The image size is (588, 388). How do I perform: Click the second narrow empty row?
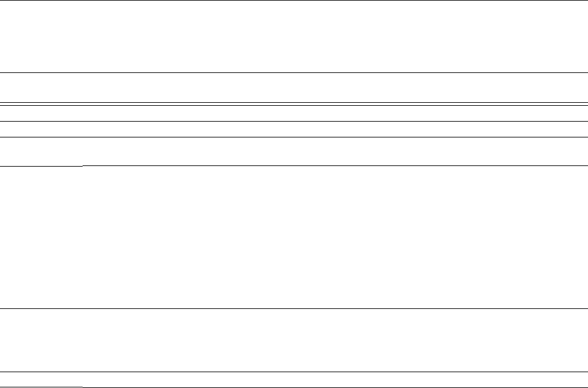pos(294,129)
